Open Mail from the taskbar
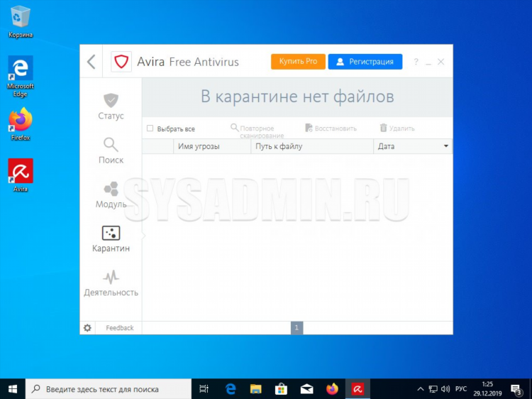This screenshot has height=399, width=532. [x=306, y=389]
